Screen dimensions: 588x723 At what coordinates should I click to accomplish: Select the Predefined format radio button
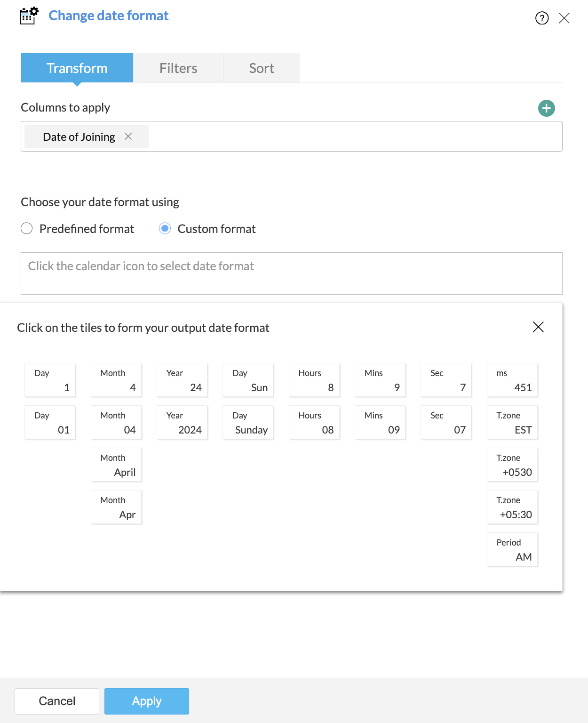coord(27,229)
